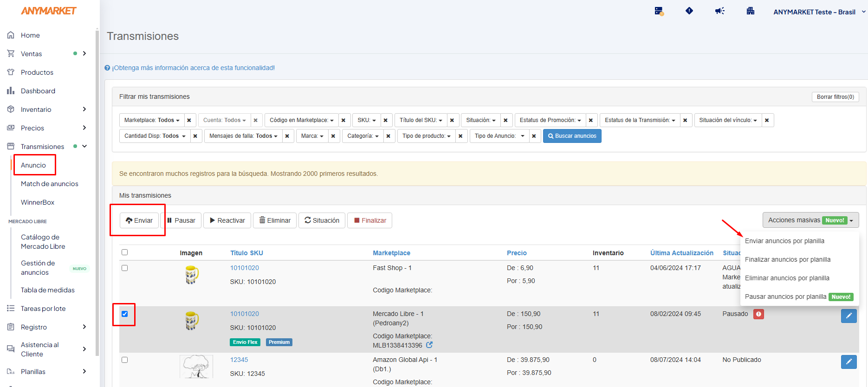The height and width of the screenshot is (387, 868).
Task: Open external link icon beside MLB1338413396
Action: tap(429, 345)
